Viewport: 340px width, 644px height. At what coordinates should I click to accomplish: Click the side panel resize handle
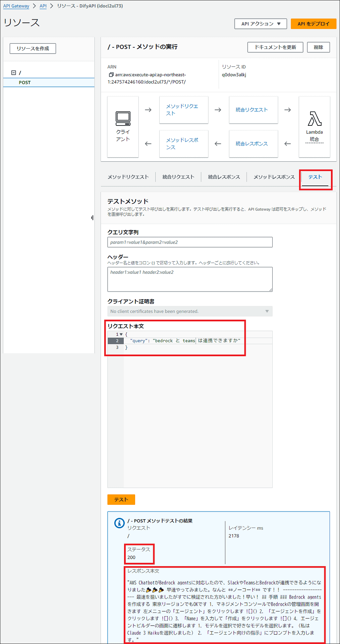[92, 218]
